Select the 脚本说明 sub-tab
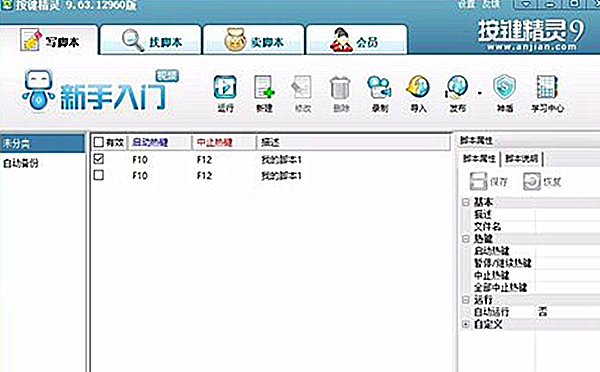600x372 pixels. pos(522,158)
